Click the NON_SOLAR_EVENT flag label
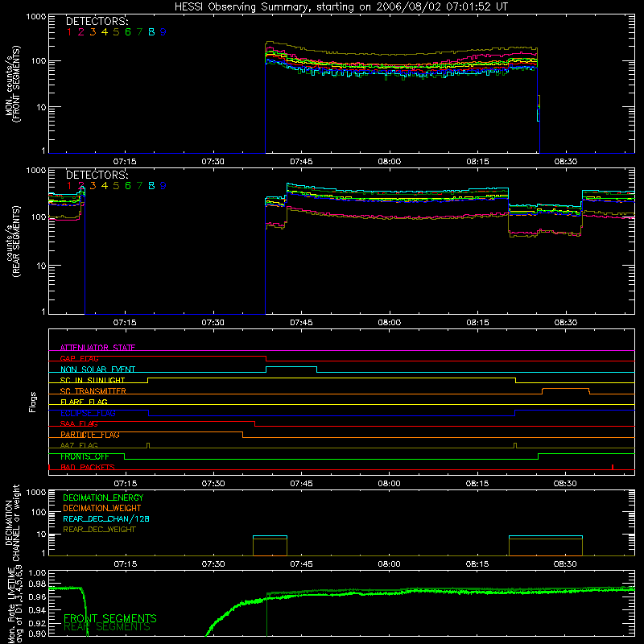 (97, 369)
